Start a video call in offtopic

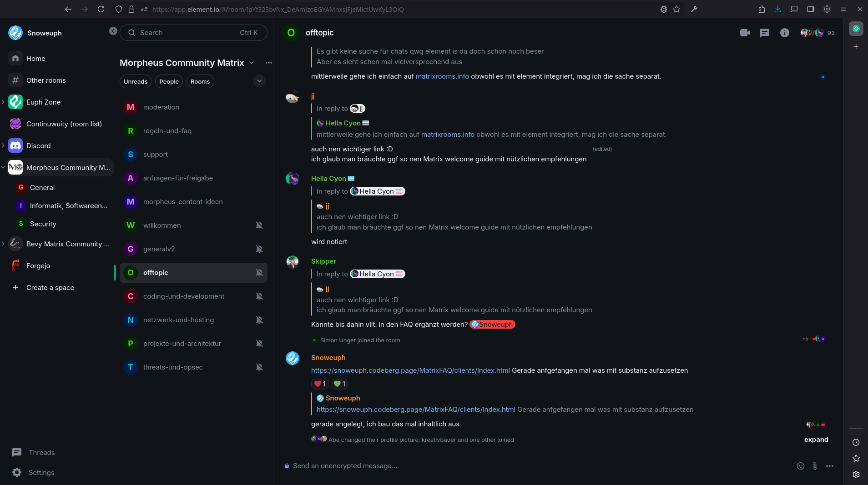pyautogui.click(x=745, y=33)
